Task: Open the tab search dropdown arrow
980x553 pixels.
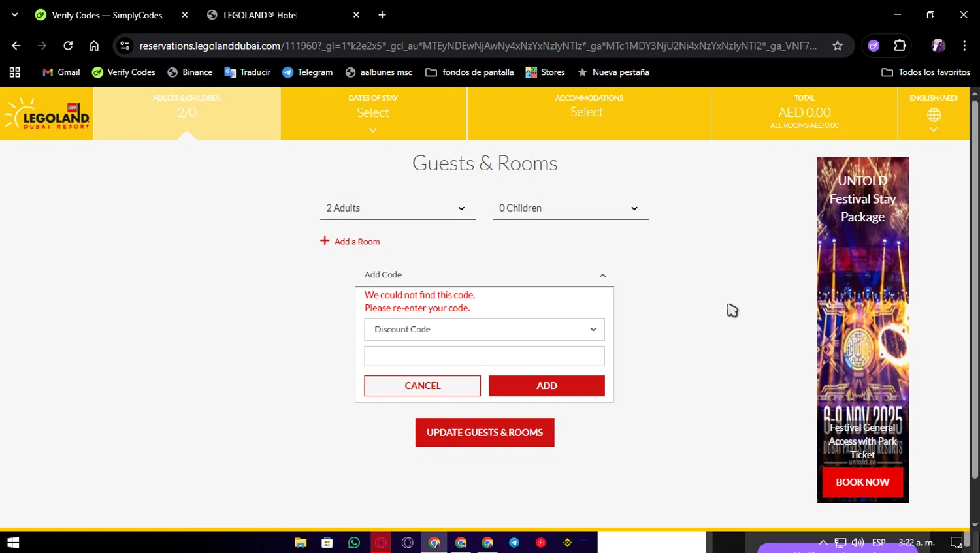Action: point(14,15)
